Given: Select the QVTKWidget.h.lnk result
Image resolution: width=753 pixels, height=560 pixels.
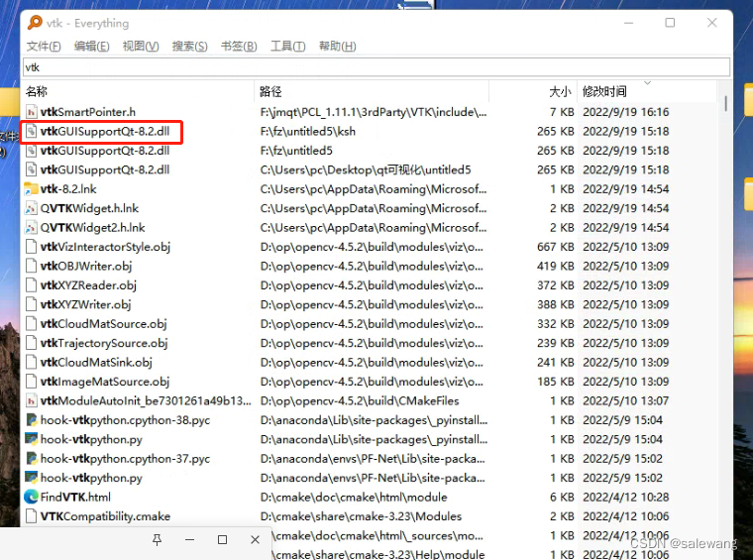Looking at the screenshot, I should click(89, 208).
